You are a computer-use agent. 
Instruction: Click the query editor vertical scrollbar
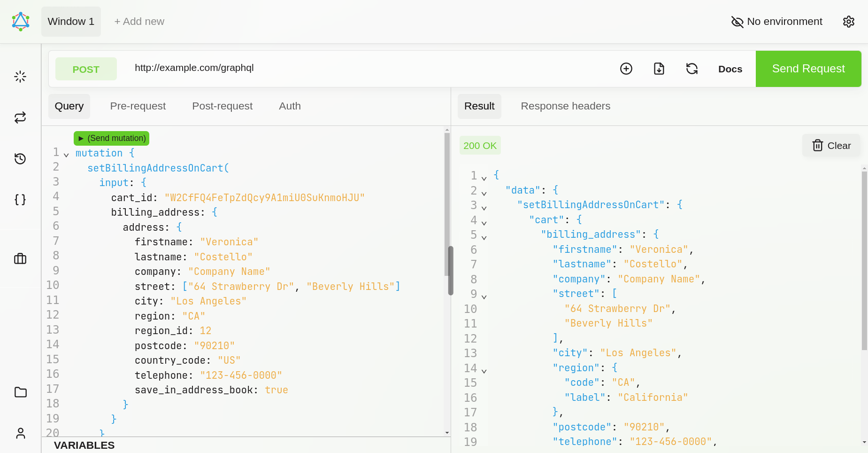pos(450,271)
